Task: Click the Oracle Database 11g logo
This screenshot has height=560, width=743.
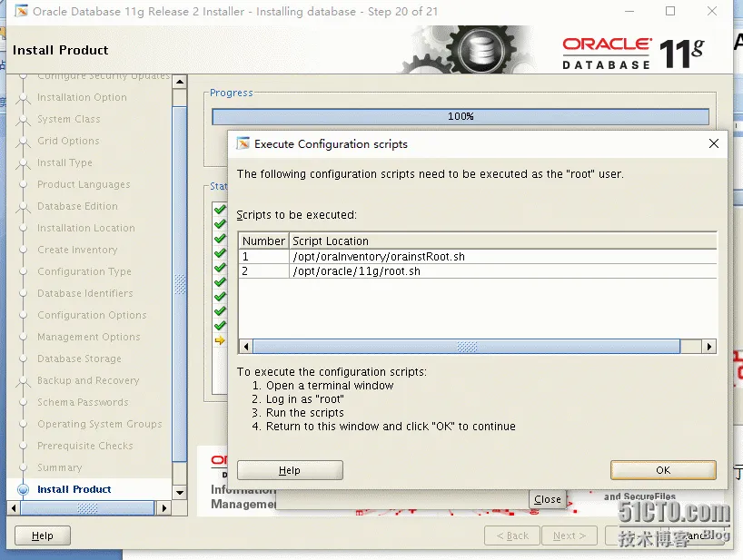Action: [633, 54]
